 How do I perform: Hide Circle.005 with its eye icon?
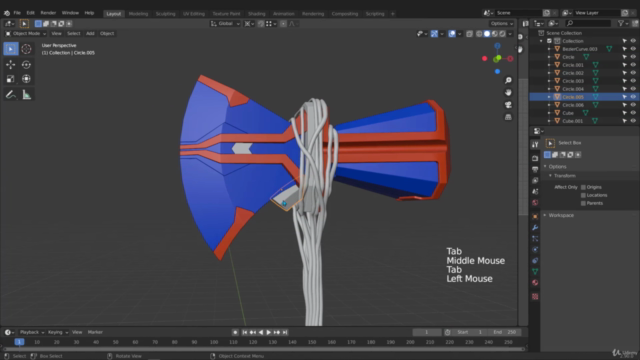tap(633, 97)
